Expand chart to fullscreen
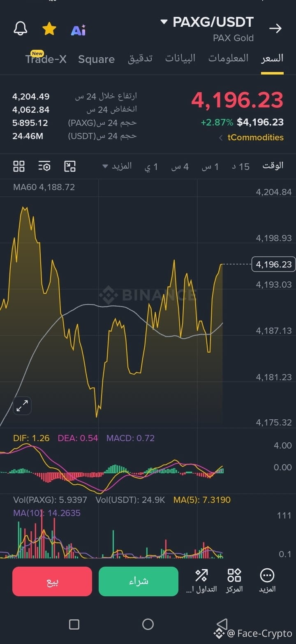The height and width of the screenshot is (644, 296). 22,406
